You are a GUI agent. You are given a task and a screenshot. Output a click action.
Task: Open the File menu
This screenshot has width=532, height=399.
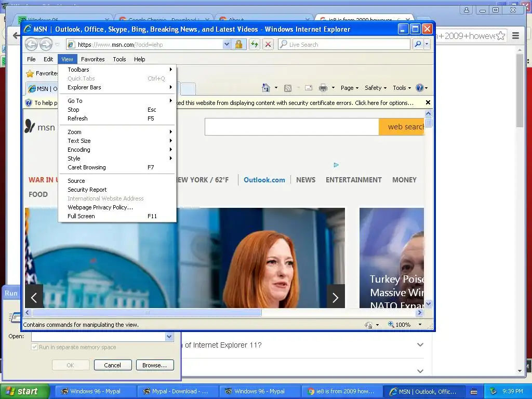click(31, 59)
